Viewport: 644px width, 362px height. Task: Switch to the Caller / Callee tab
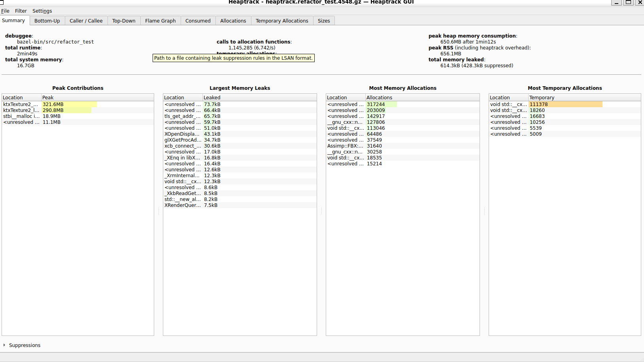[86, 21]
